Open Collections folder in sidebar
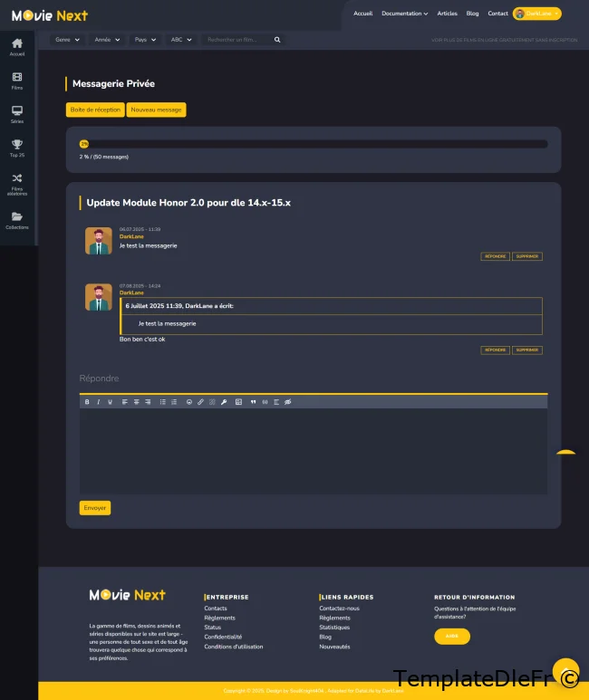This screenshot has height=700, width=589. [x=17, y=220]
